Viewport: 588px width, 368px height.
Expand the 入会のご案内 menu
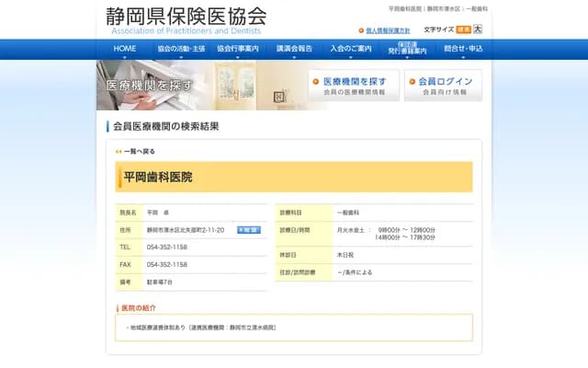click(353, 49)
